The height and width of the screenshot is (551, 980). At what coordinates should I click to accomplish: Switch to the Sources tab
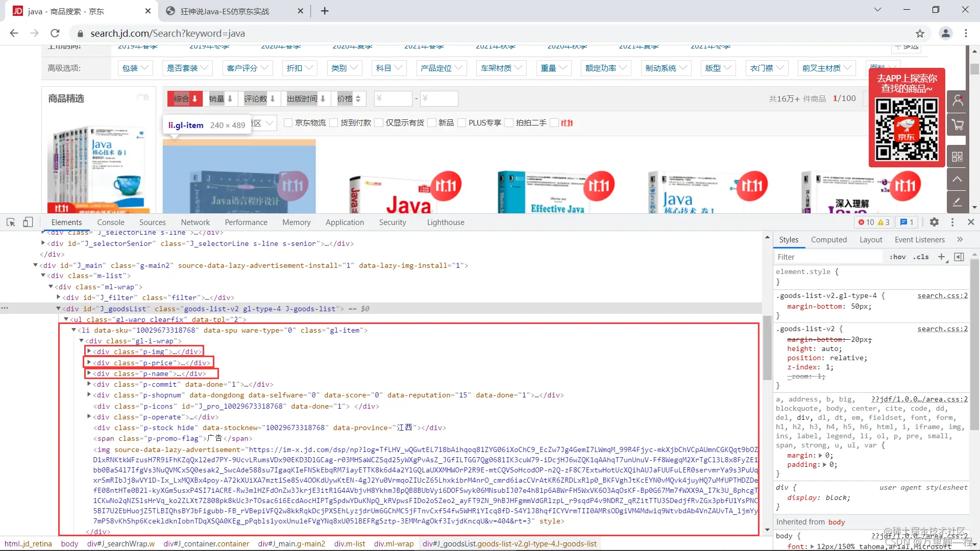153,222
